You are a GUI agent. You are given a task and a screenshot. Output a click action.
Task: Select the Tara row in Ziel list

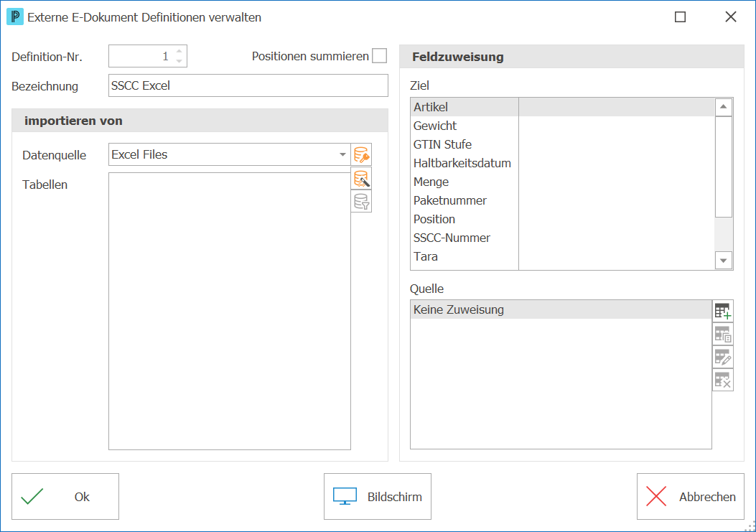(x=562, y=256)
